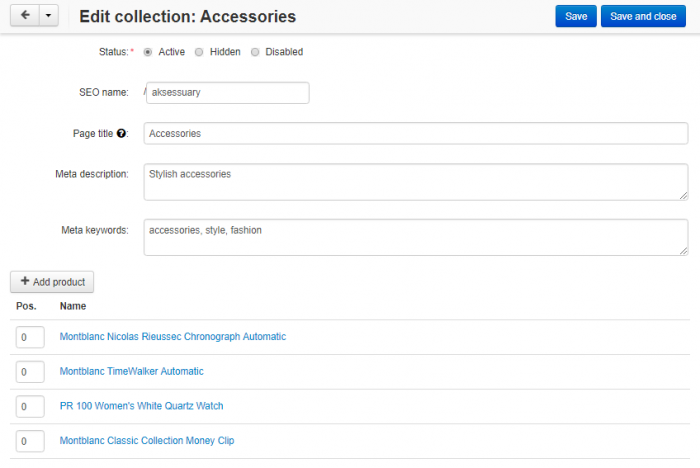
Task: Open Montblanc Classic Collection Money Clip link
Action: coord(147,441)
